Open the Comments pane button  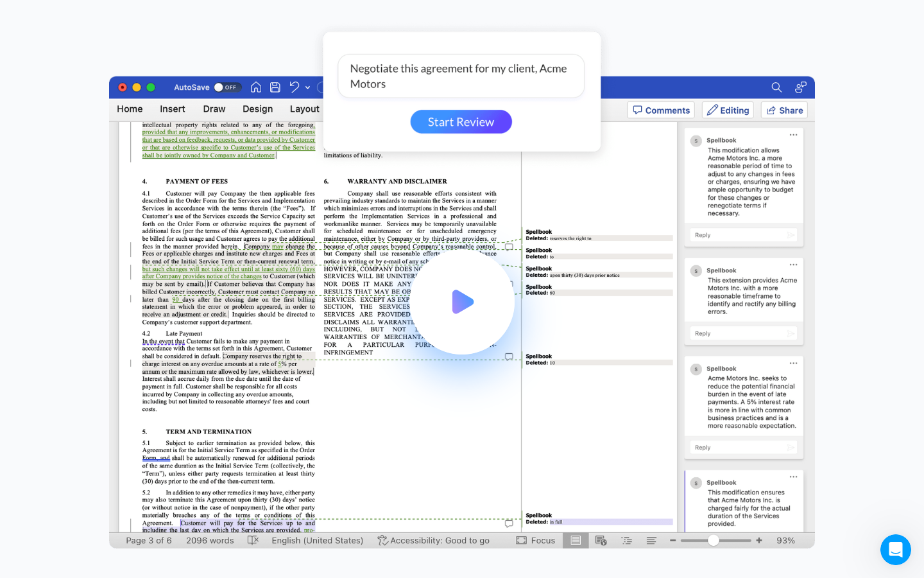pos(662,110)
